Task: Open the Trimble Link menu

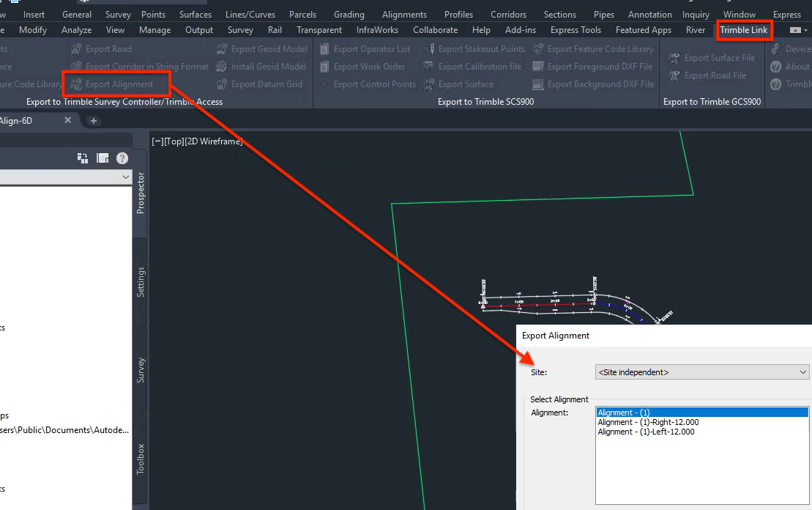Action: click(744, 29)
